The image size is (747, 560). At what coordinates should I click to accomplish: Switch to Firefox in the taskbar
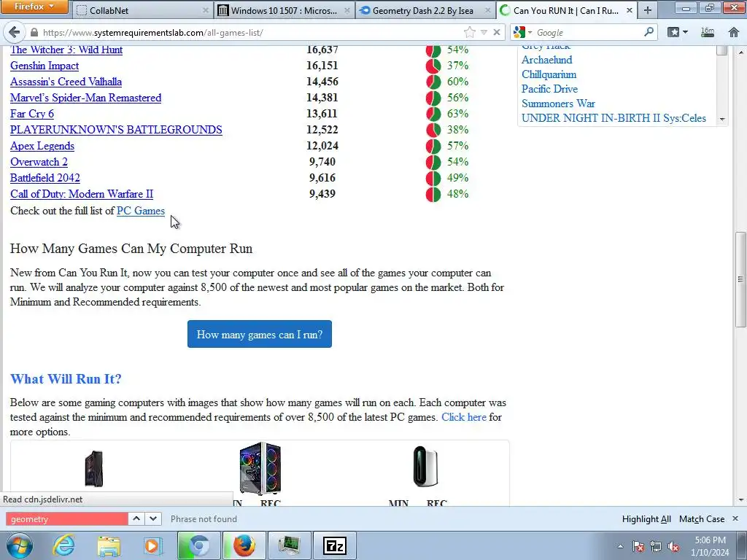pyautogui.click(x=244, y=545)
